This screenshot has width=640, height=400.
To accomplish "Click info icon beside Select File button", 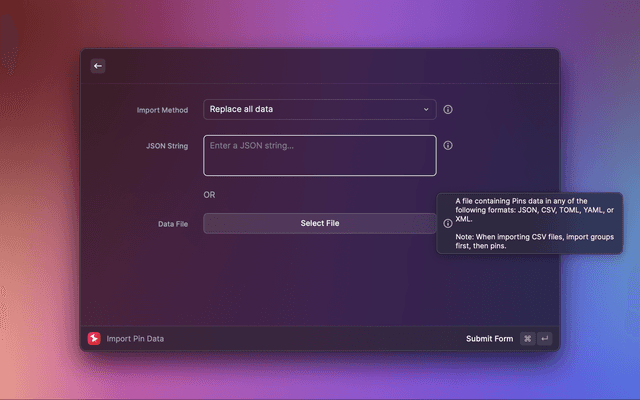I will pos(447,223).
